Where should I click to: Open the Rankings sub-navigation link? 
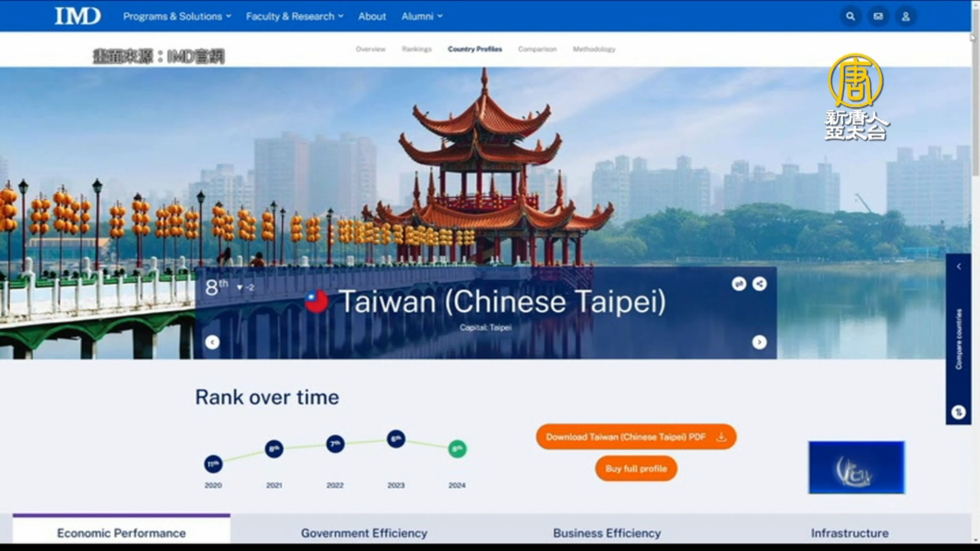coord(416,49)
